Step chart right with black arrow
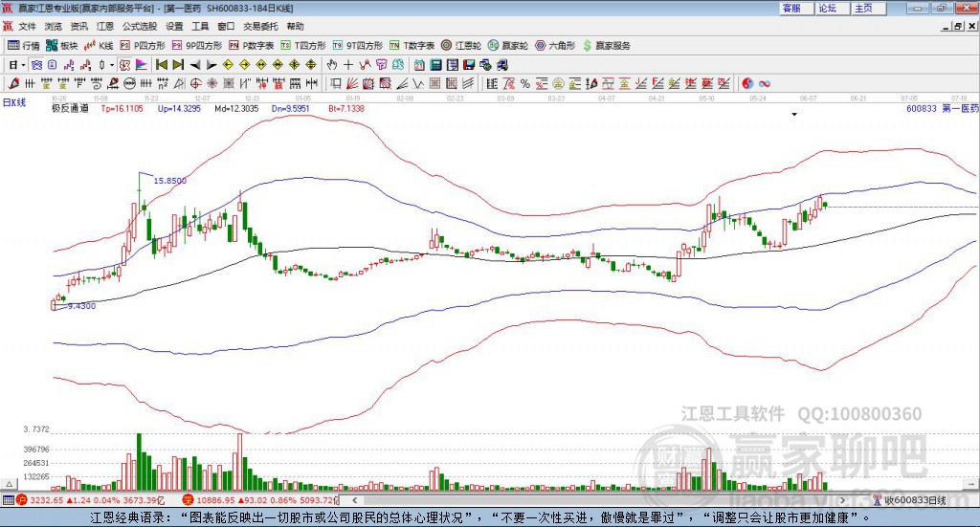The height and width of the screenshot is (527, 980). 212,65
